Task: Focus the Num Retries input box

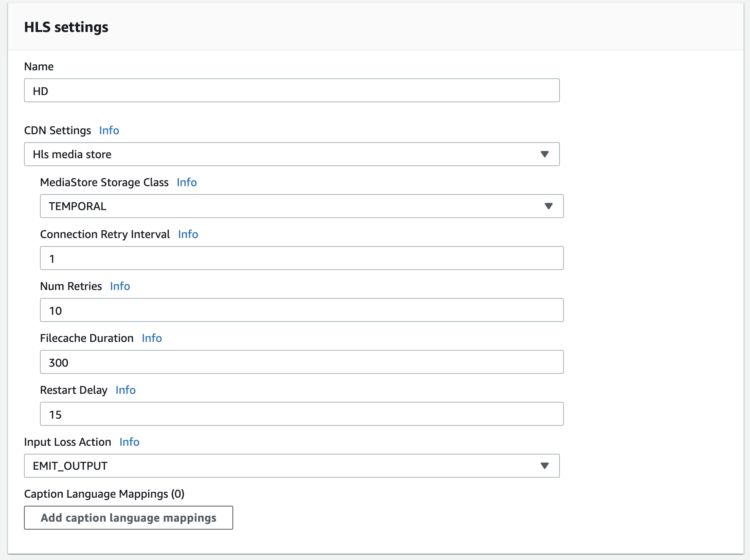Action: 302,310
